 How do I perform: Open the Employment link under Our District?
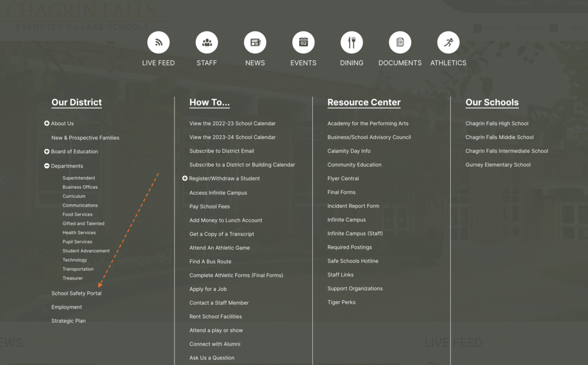(67, 307)
